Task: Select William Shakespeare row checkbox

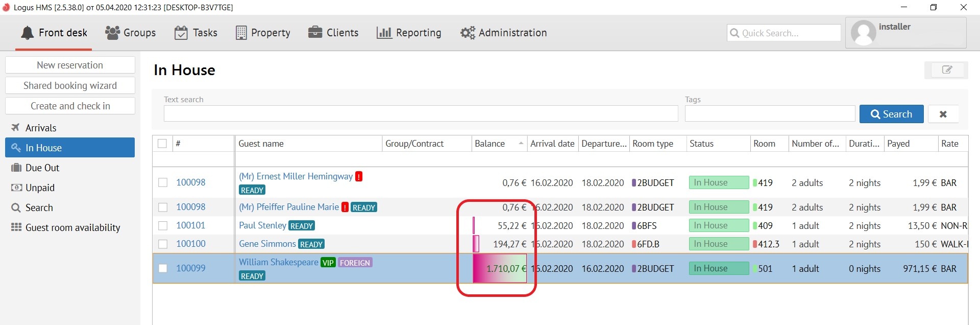Action: [163, 268]
